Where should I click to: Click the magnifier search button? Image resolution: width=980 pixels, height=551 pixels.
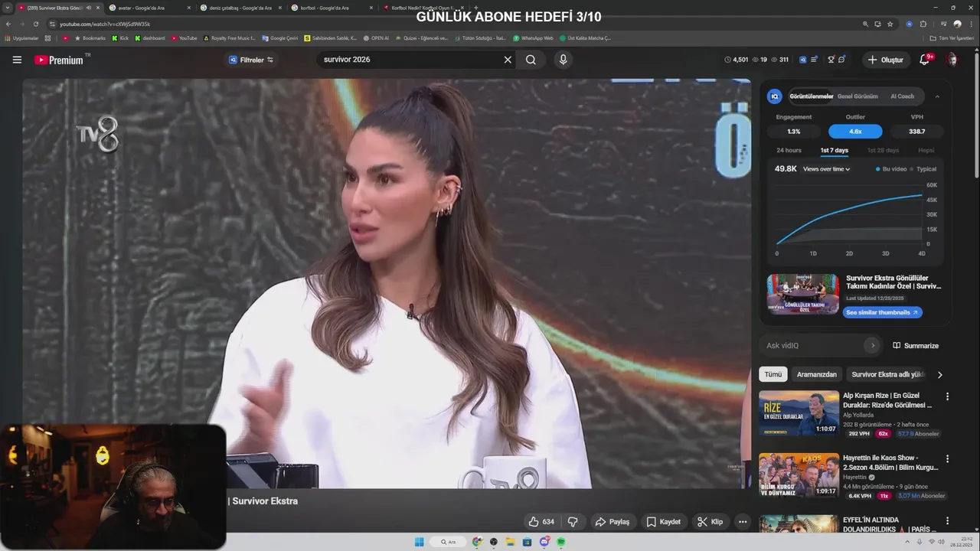click(x=531, y=60)
